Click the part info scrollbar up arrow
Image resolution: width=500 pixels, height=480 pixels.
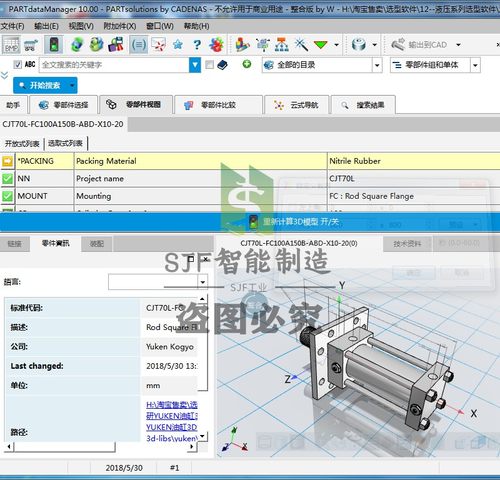click(x=202, y=298)
